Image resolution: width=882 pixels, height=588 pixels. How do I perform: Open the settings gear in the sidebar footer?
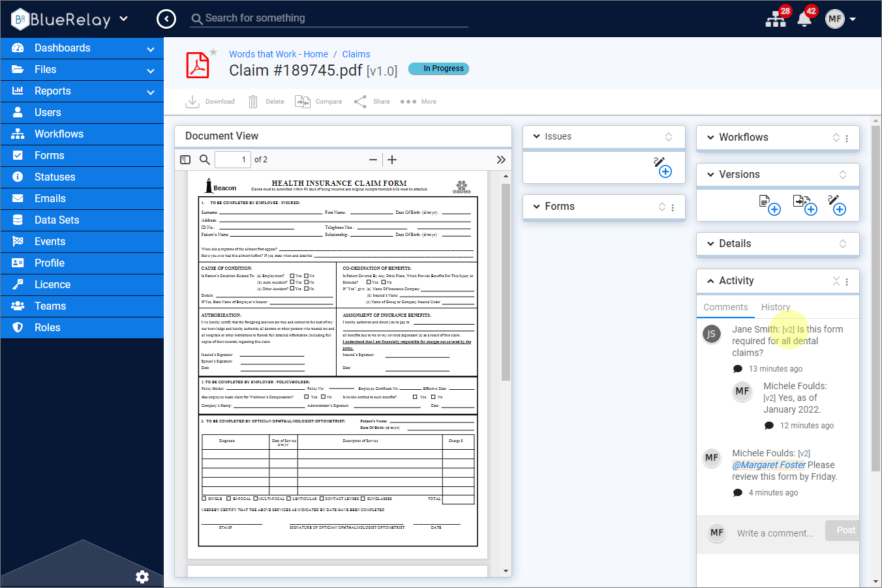point(142,576)
